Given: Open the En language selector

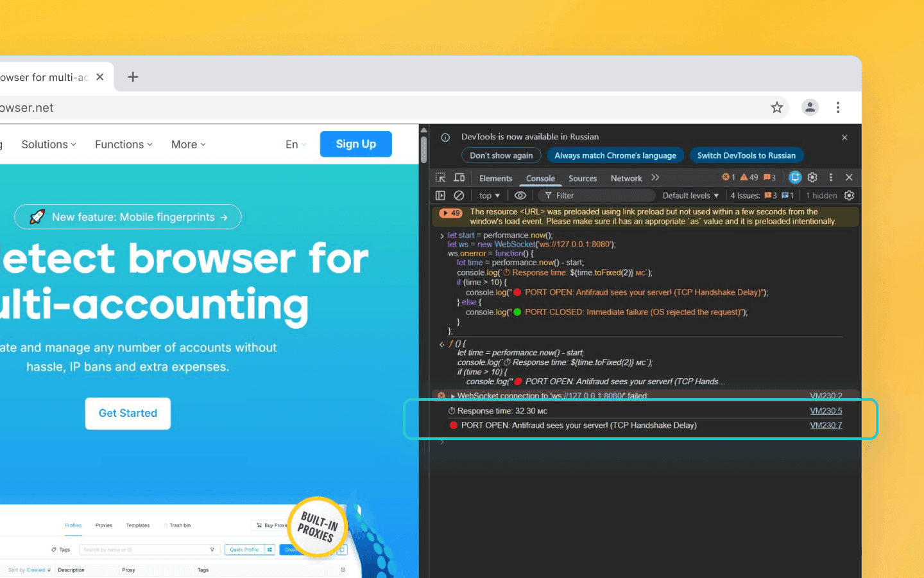Looking at the screenshot, I should click(x=296, y=144).
